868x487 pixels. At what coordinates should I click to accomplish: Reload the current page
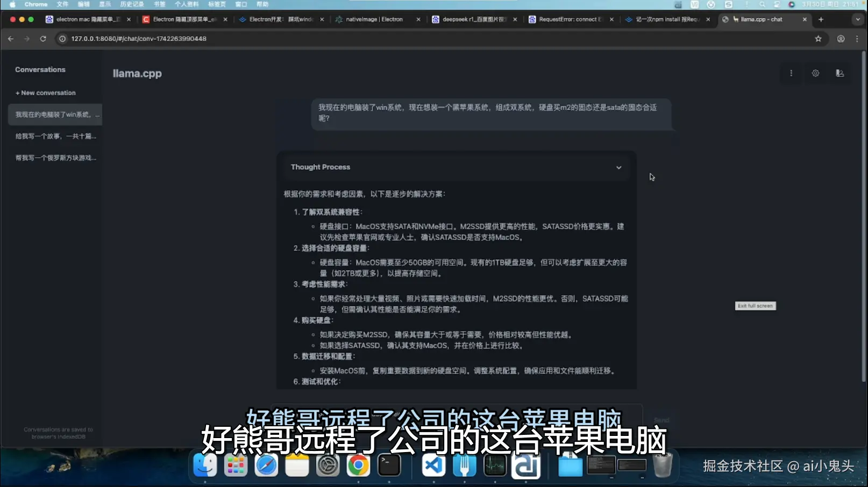pyautogui.click(x=43, y=39)
